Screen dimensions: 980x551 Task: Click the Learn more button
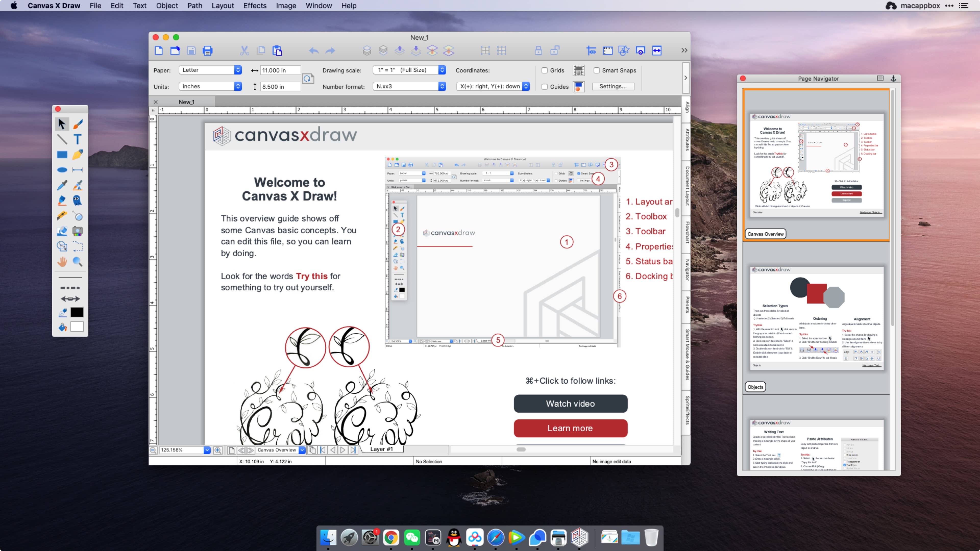570,428
